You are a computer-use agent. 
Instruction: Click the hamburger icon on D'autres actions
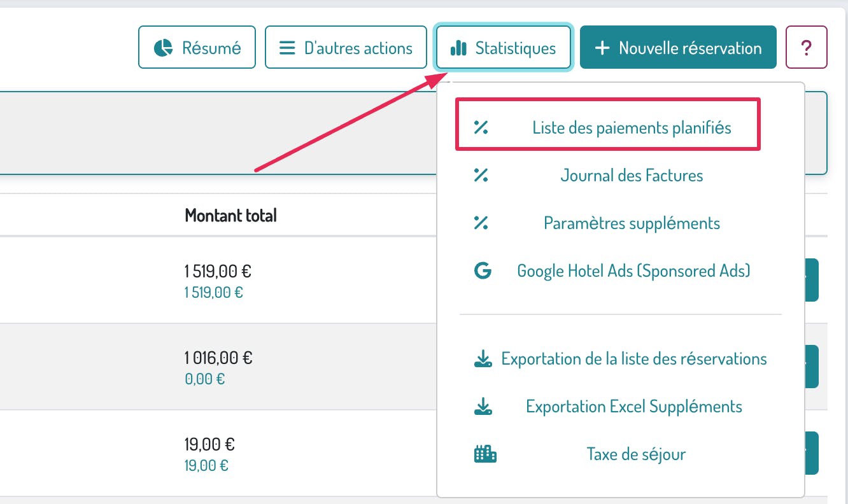[x=288, y=48]
